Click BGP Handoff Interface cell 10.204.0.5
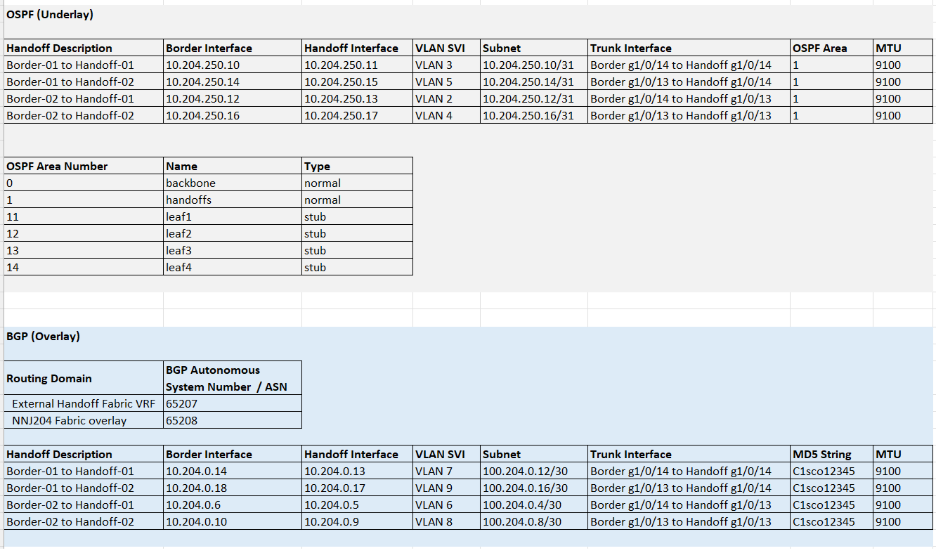The height and width of the screenshot is (549, 936). (357, 505)
